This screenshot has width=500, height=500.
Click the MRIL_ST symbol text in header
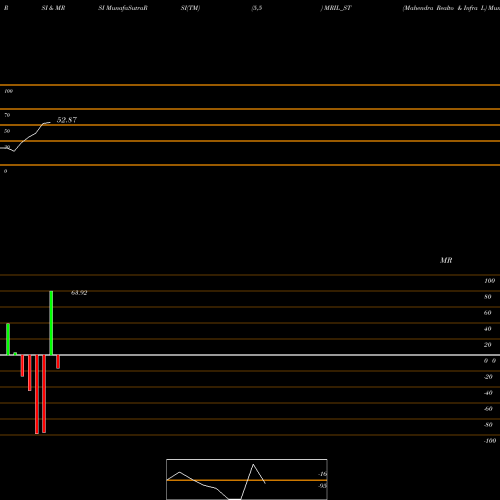(338, 8)
